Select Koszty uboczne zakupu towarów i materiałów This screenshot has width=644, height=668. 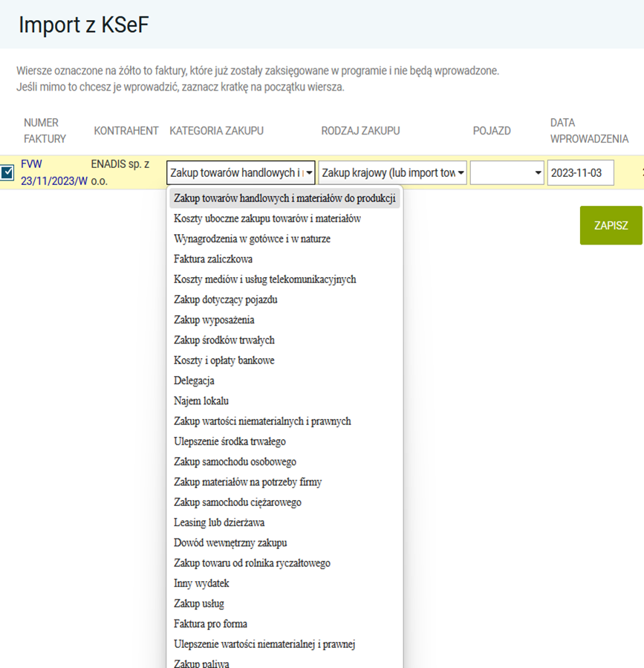pos(267,218)
